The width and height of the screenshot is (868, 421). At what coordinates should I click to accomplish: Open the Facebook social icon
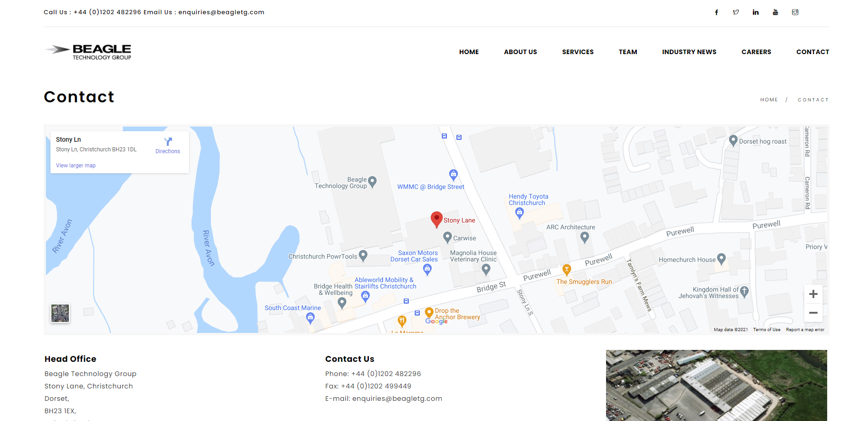pyautogui.click(x=716, y=12)
